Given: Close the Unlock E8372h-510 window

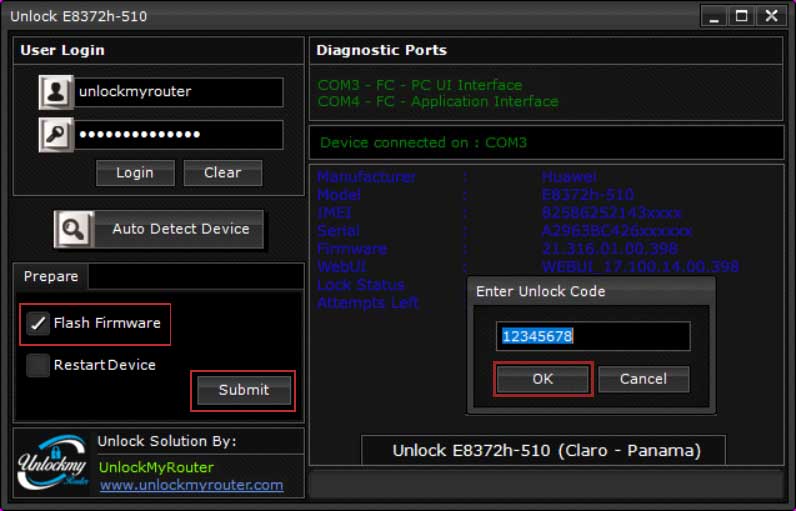Looking at the screenshot, I should point(772,17).
